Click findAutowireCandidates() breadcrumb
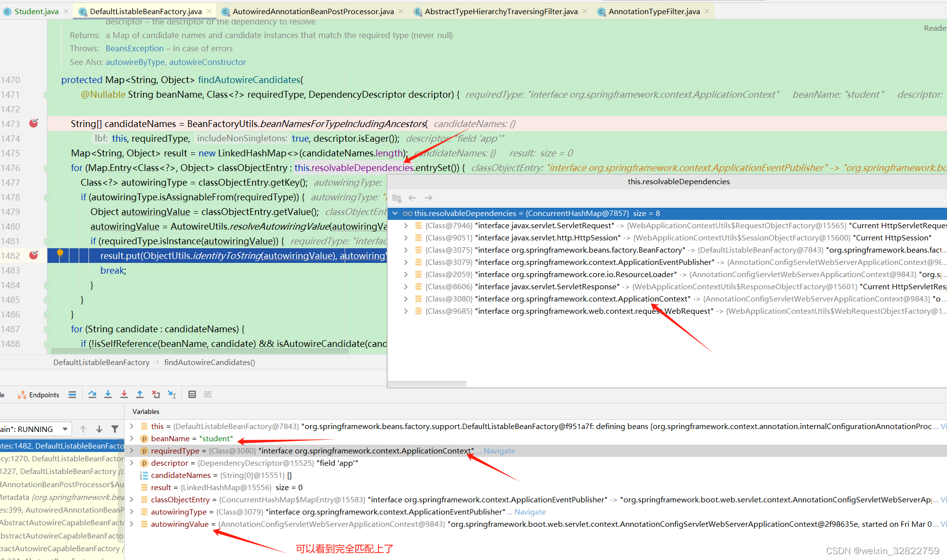Image resolution: width=947 pixels, height=560 pixels. click(210, 362)
